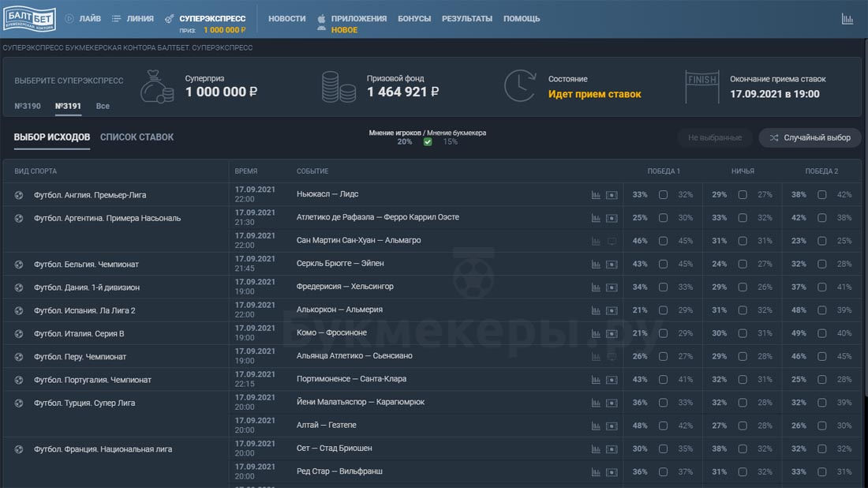Viewport: 868px width, 488px height.
Task: Switch to the Список ставок tab
Action: click(137, 137)
